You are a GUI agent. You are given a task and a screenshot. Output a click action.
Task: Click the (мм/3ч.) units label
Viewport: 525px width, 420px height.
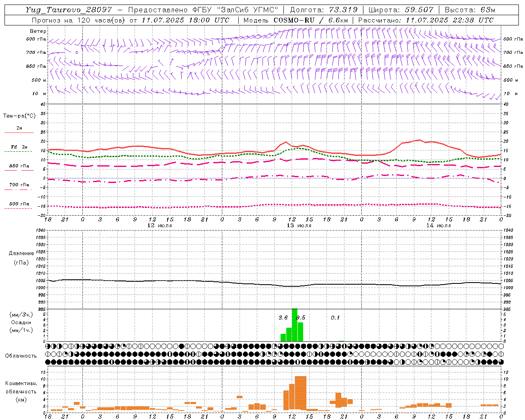(21, 315)
